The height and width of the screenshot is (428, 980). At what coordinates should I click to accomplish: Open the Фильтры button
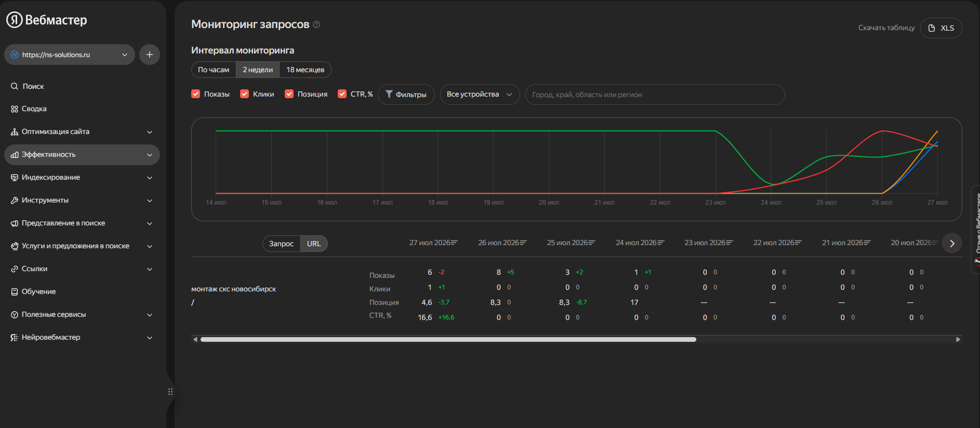[x=406, y=95]
